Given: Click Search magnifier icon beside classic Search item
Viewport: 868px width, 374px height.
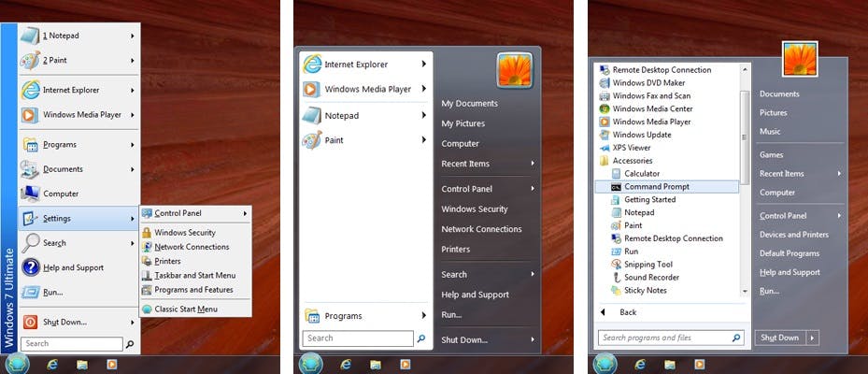Looking at the screenshot, I should [31, 243].
